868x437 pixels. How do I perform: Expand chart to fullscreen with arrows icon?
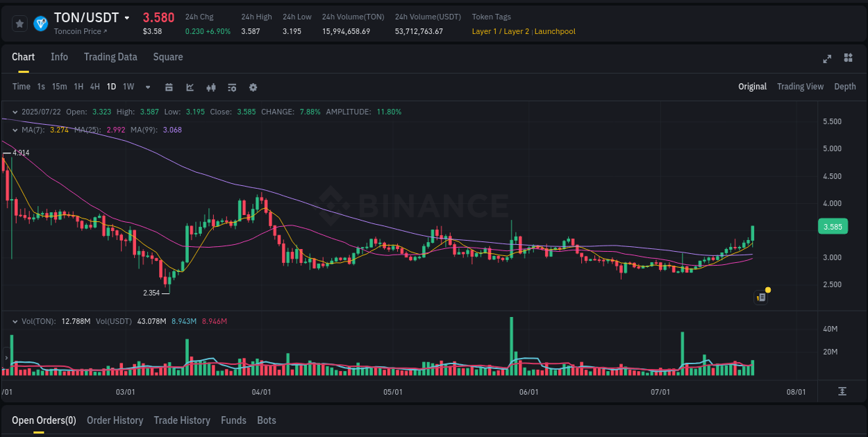click(x=827, y=59)
